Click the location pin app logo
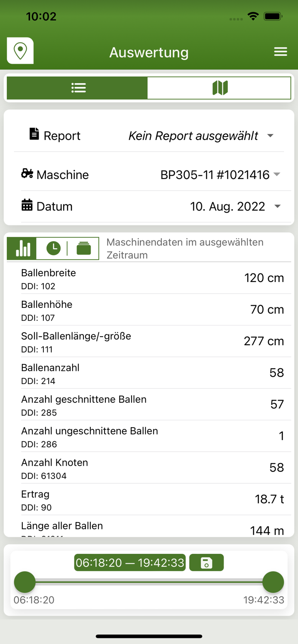This screenshot has height=644, width=298. (x=20, y=50)
